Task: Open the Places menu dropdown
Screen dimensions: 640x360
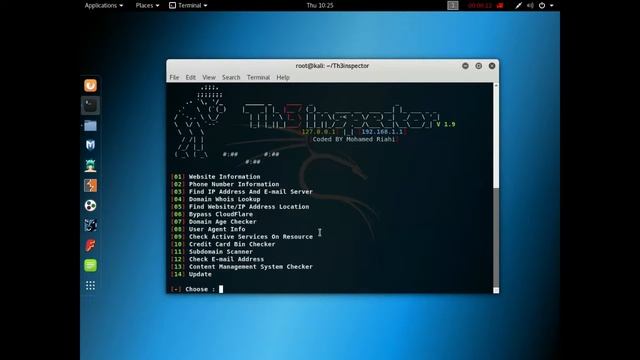Action: [x=147, y=5]
